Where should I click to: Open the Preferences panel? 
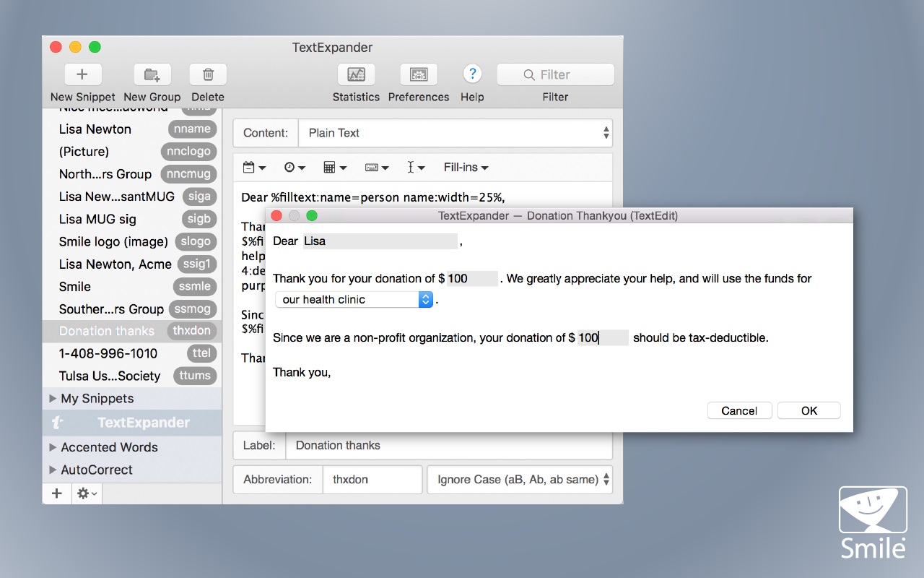click(x=419, y=74)
